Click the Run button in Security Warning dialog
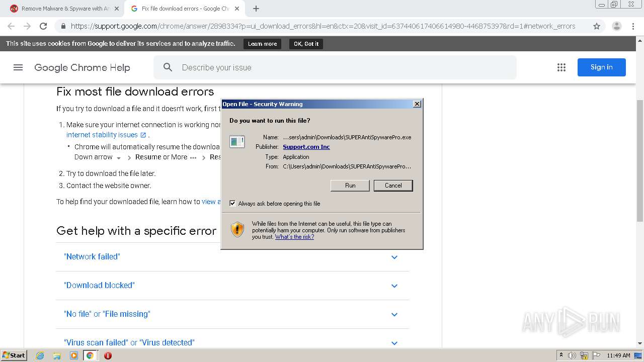Image resolution: width=644 pixels, height=362 pixels. coord(350,186)
